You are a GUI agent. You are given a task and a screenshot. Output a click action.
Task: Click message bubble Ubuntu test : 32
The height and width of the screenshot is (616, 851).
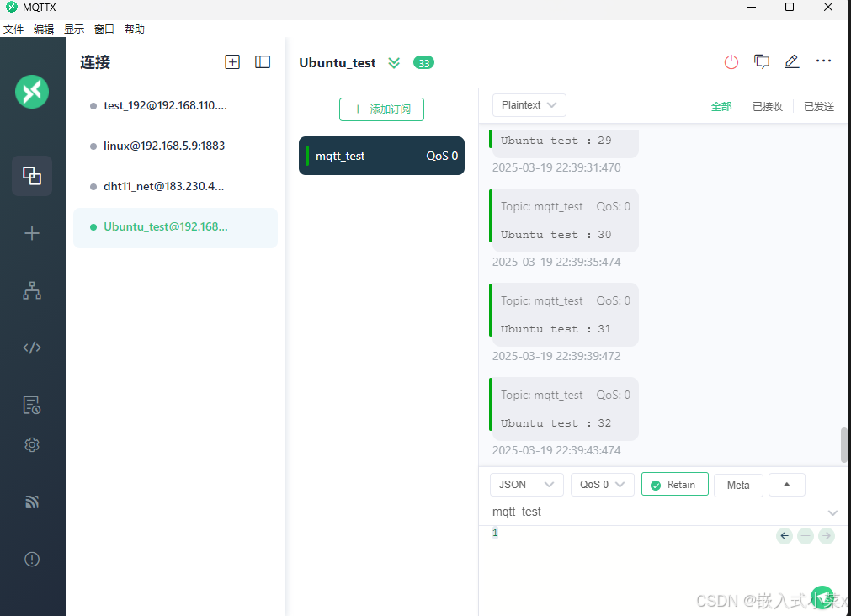[x=564, y=409]
